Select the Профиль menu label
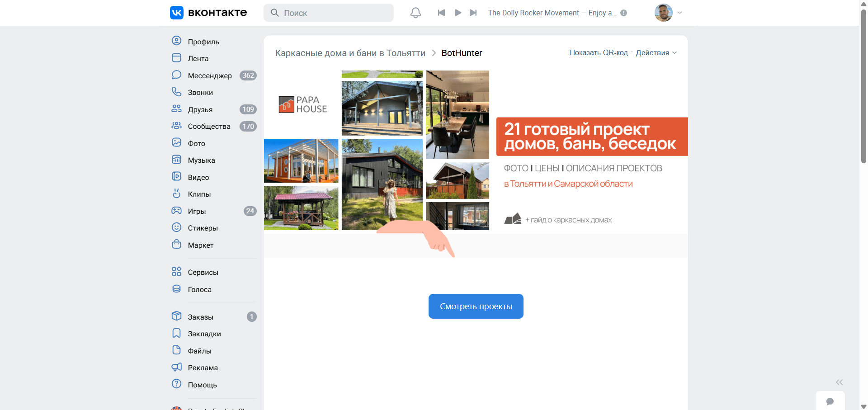The height and width of the screenshot is (410, 868). (203, 42)
